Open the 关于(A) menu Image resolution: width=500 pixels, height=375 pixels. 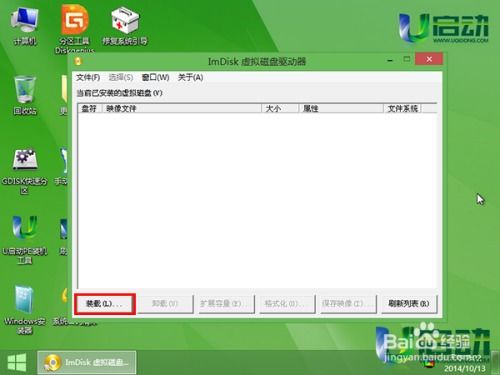190,77
